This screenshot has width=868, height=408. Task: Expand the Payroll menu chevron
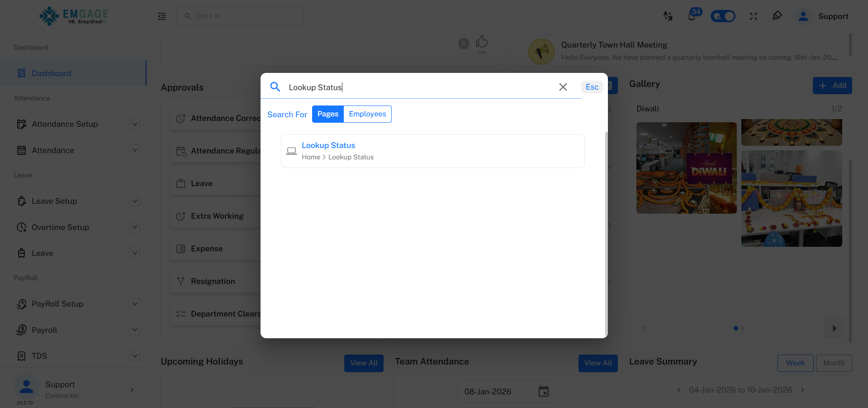pos(134,330)
